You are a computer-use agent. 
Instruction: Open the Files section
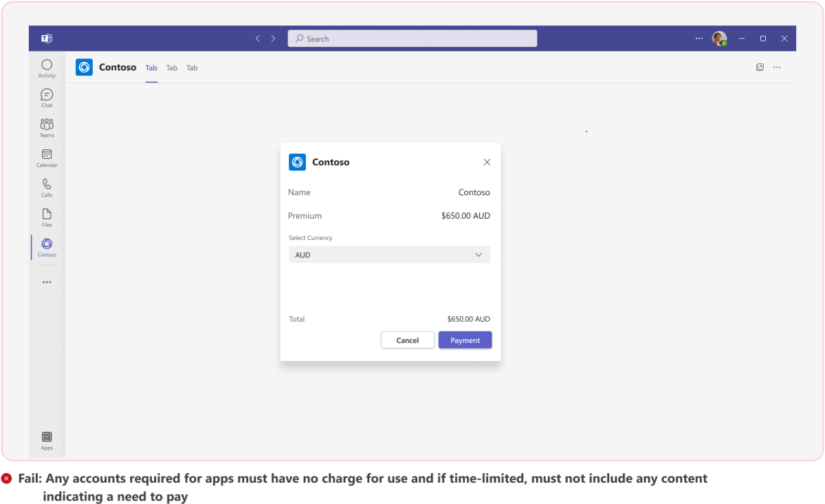[x=46, y=216]
